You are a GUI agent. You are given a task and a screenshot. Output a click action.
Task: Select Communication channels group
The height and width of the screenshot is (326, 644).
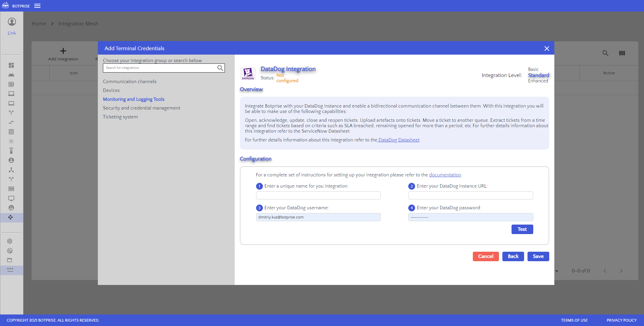(x=130, y=81)
